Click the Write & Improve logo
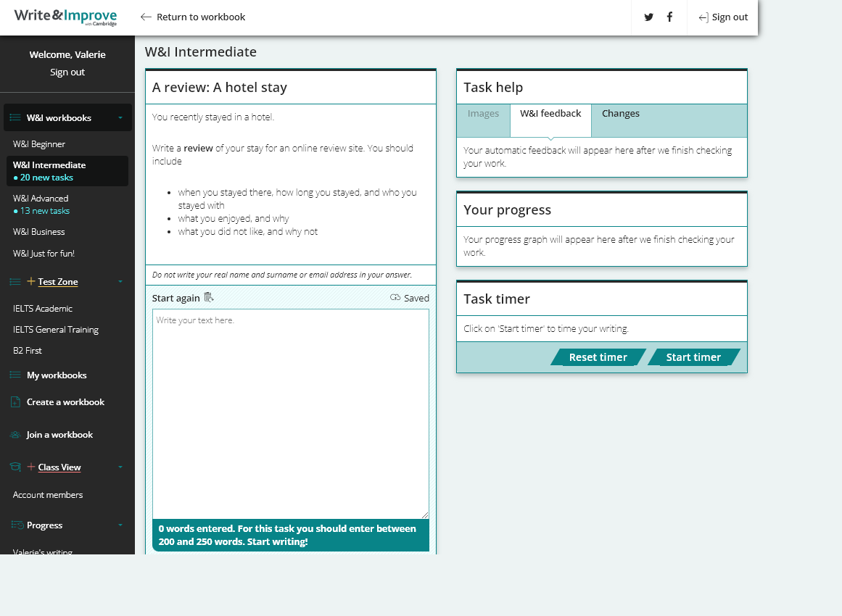 tap(65, 17)
